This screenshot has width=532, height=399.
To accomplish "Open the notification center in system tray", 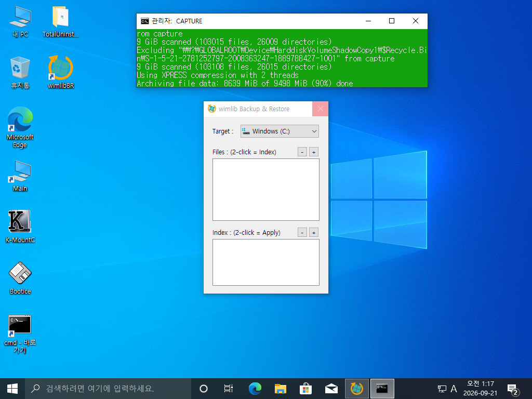I will coord(513,389).
